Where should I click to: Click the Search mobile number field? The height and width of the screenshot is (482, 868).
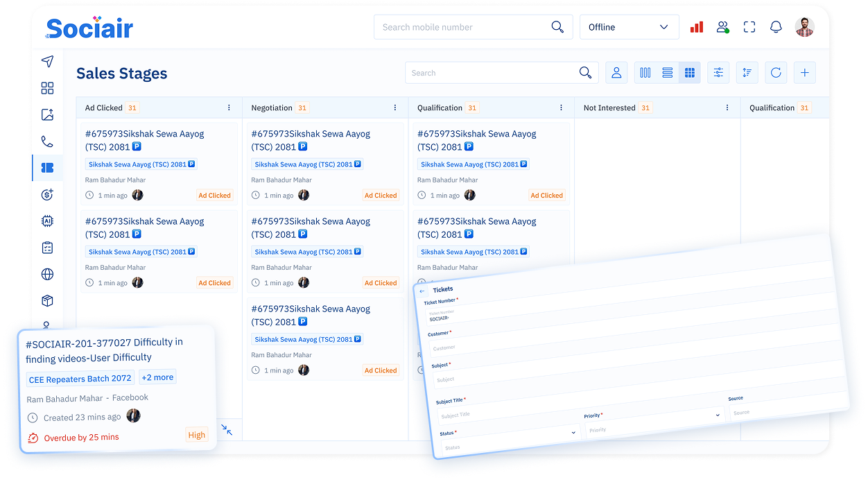click(x=465, y=27)
